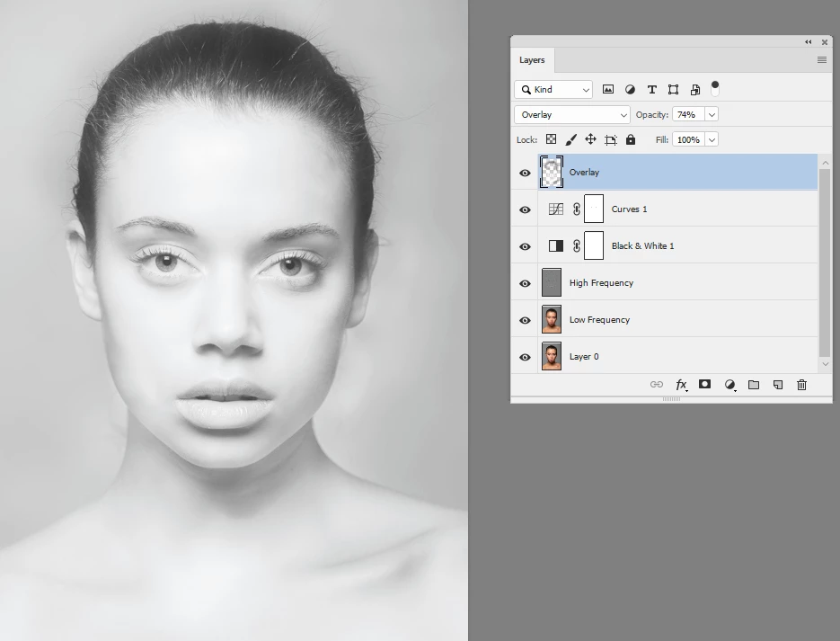Click the Opacity value field 74%

tap(689, 115)
